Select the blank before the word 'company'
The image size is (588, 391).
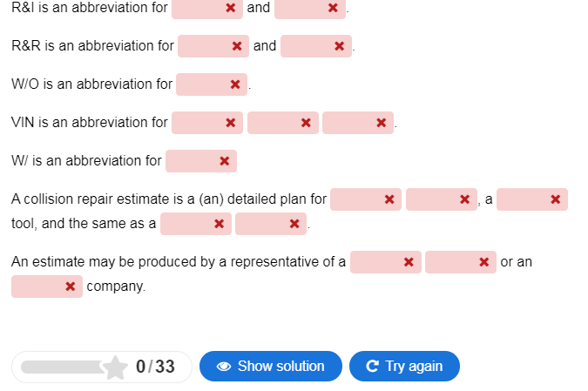(47, 287)
